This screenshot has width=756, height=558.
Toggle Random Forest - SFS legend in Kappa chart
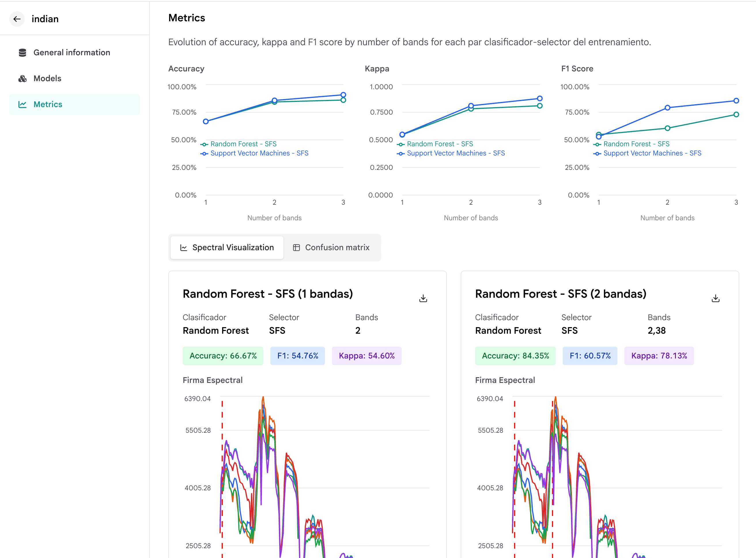[435, 144]
